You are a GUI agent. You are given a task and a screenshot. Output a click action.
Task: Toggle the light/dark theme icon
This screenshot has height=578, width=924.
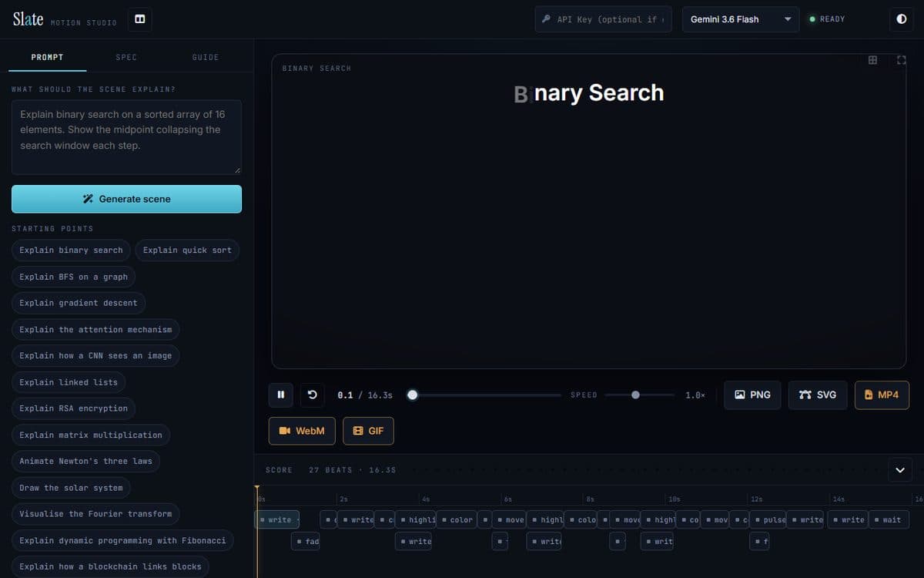tap(902, 19)
